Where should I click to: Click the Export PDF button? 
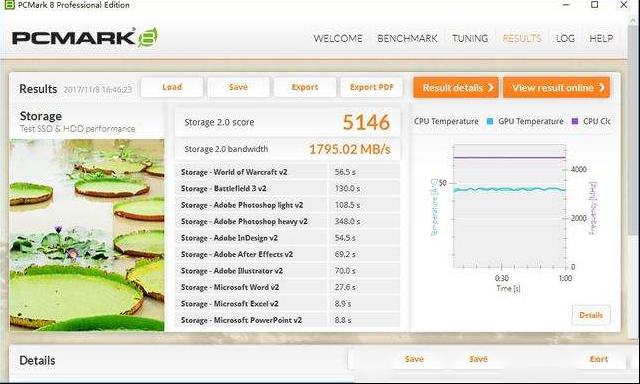coord(371,87)
